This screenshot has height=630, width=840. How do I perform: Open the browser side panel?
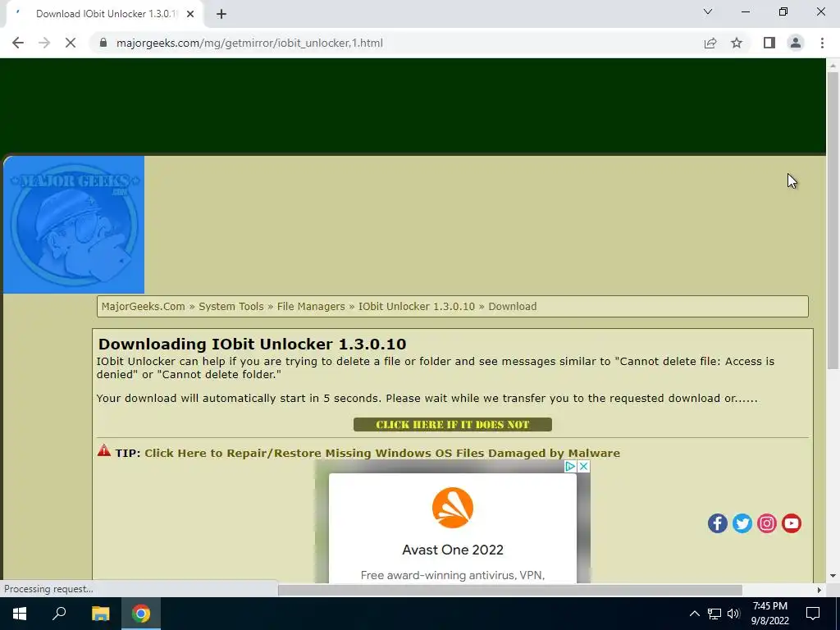tap(769, 43)
